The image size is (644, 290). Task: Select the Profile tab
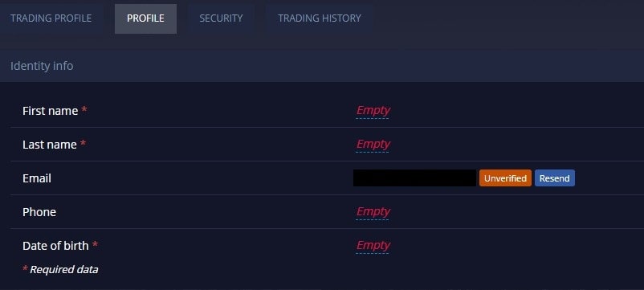click(x=145, y=19)
